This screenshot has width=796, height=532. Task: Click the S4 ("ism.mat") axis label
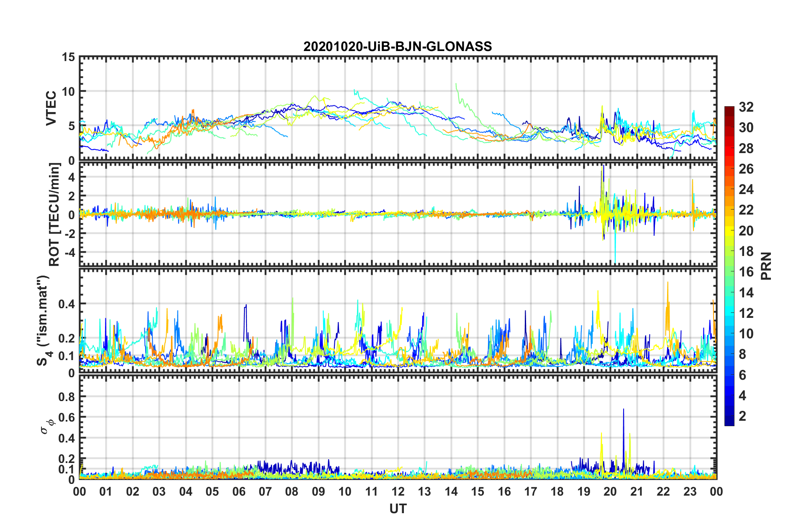click(x=44, y=320)
